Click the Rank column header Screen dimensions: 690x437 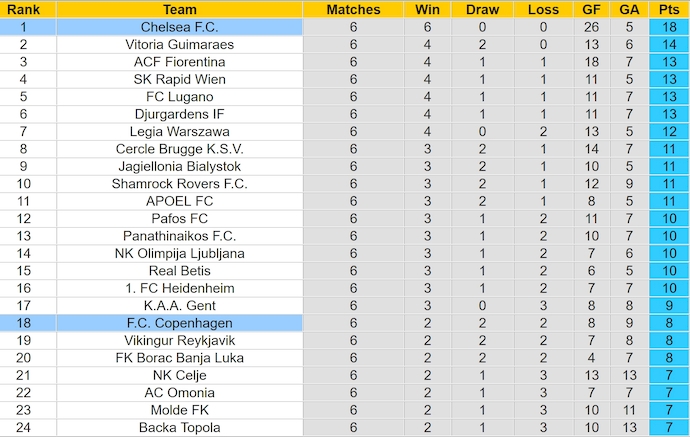pyautogui.click(x=23, y=9)
